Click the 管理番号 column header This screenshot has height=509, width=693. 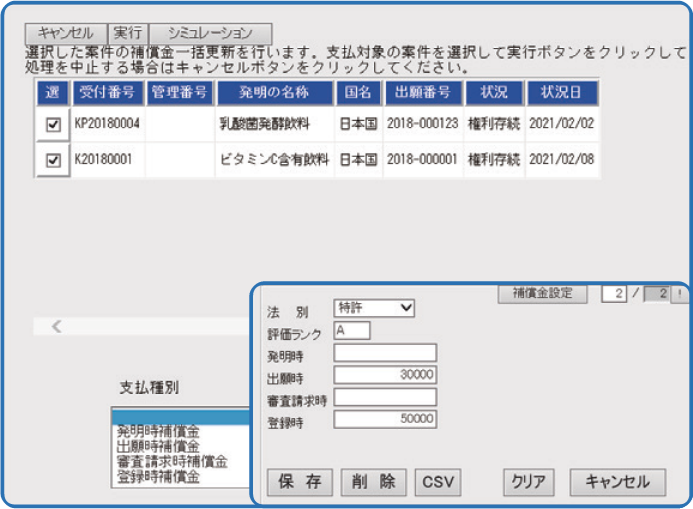coord(179,93)
